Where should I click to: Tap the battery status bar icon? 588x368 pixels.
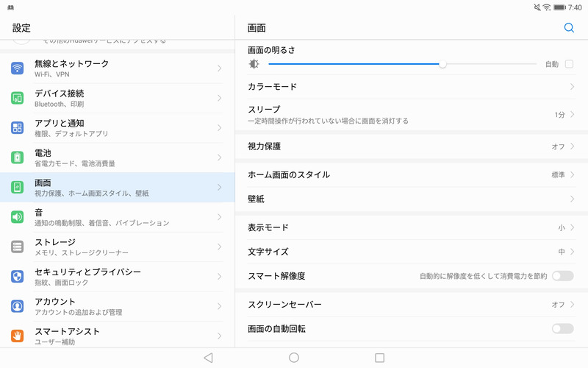pyautogui.click(x=559, y=7)
